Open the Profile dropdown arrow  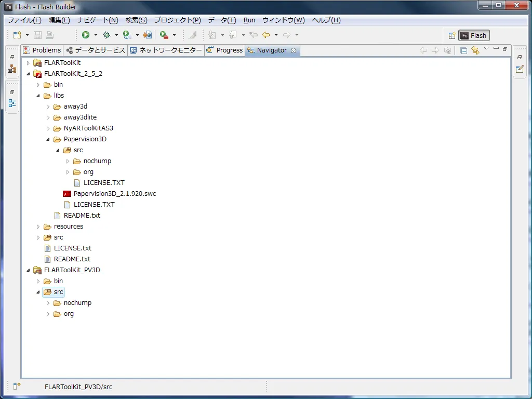click(x=137, y=35)
